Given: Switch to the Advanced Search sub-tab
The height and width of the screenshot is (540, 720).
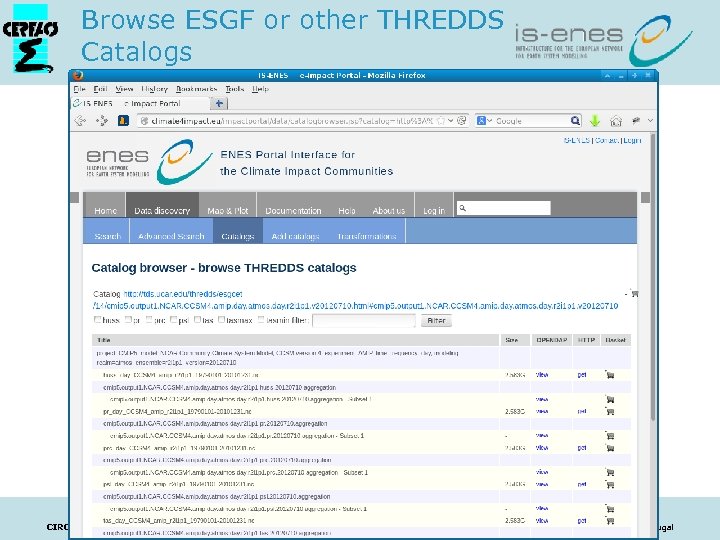Looking at the screenshot, I should [171, 231].
